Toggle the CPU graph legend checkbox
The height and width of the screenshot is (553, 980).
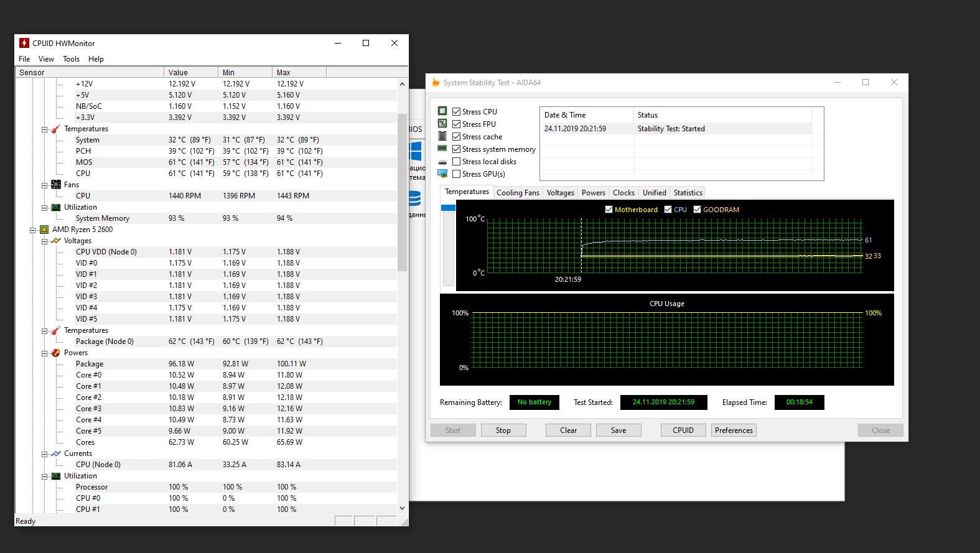[x=668, y=210]
